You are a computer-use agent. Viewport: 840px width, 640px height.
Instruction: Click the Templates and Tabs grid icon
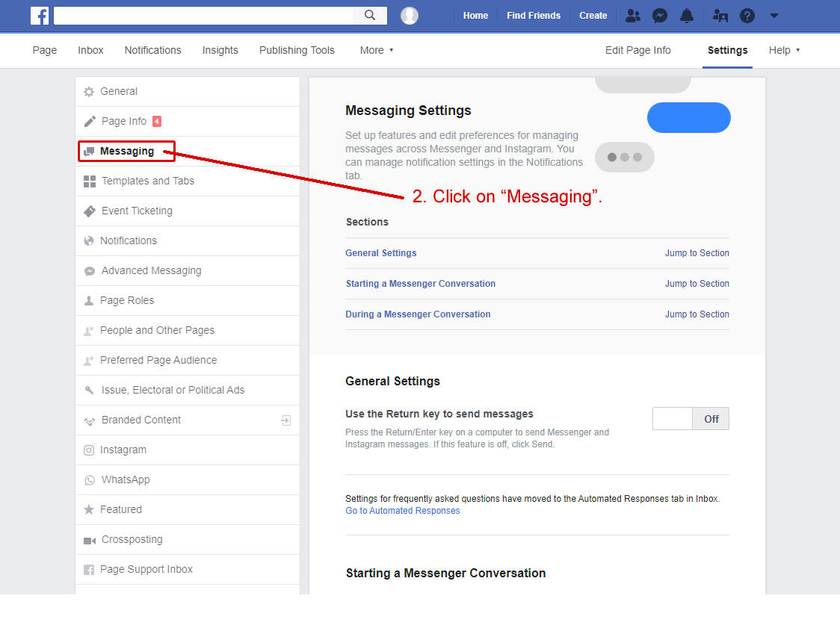[x=90, y=181]
